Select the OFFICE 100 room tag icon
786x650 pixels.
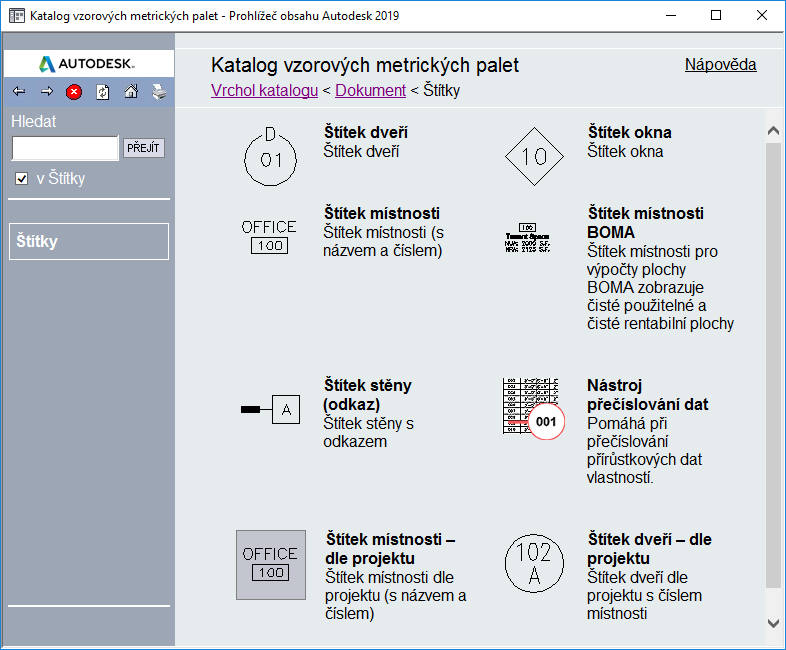tap(269, 237)
